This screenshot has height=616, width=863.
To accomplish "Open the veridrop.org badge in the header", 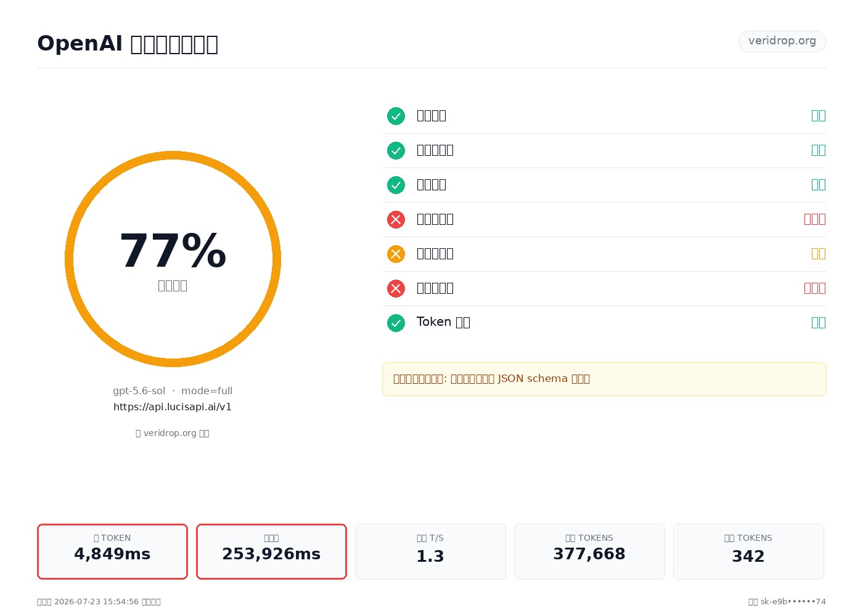I will point(782,41).
